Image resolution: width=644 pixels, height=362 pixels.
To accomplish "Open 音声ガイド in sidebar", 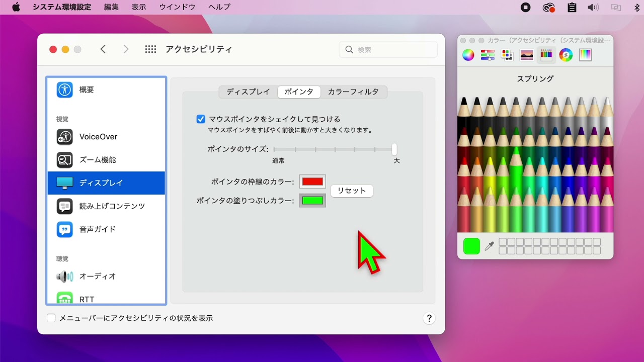I will [x=106, y=229].
